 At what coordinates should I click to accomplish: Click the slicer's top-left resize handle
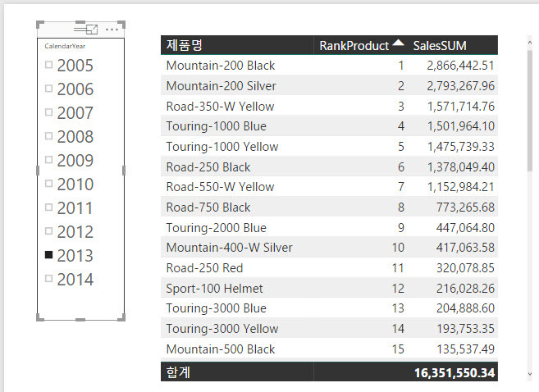[40, 25]
